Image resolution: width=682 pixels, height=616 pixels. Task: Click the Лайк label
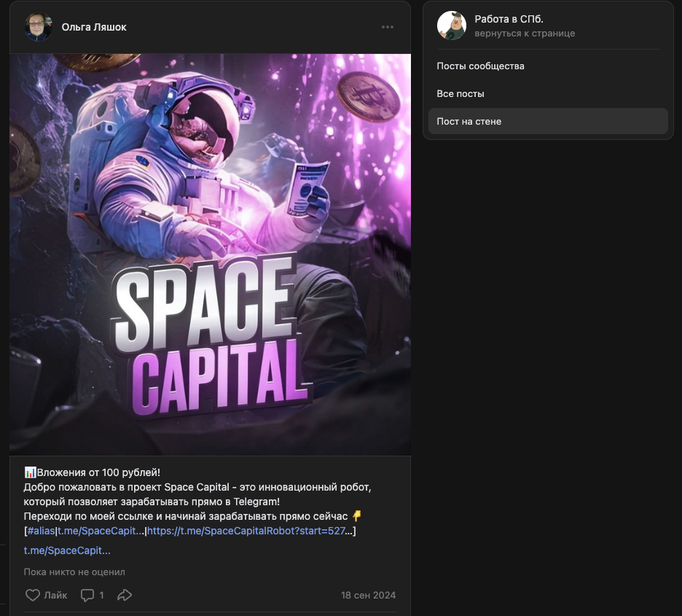pos(55,595)
